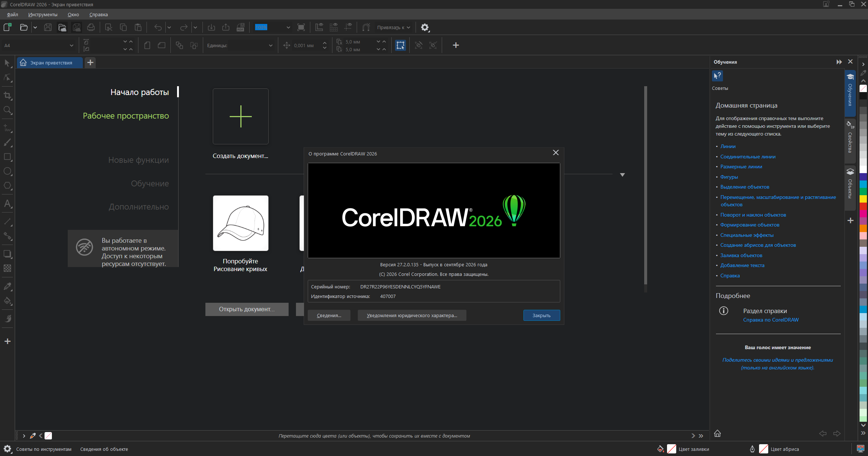
Task: Click the Tips pointer icon in Learning panel
Action: (x=717, y=76)
